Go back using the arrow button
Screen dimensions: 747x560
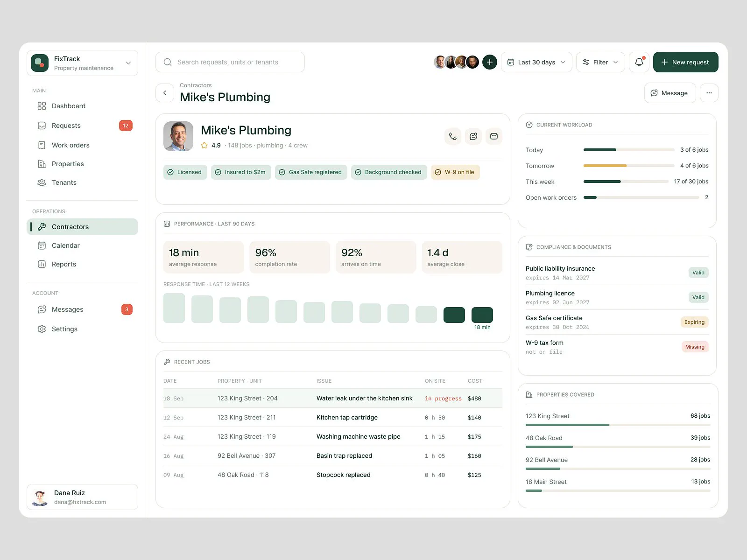(x=165, y=93)
